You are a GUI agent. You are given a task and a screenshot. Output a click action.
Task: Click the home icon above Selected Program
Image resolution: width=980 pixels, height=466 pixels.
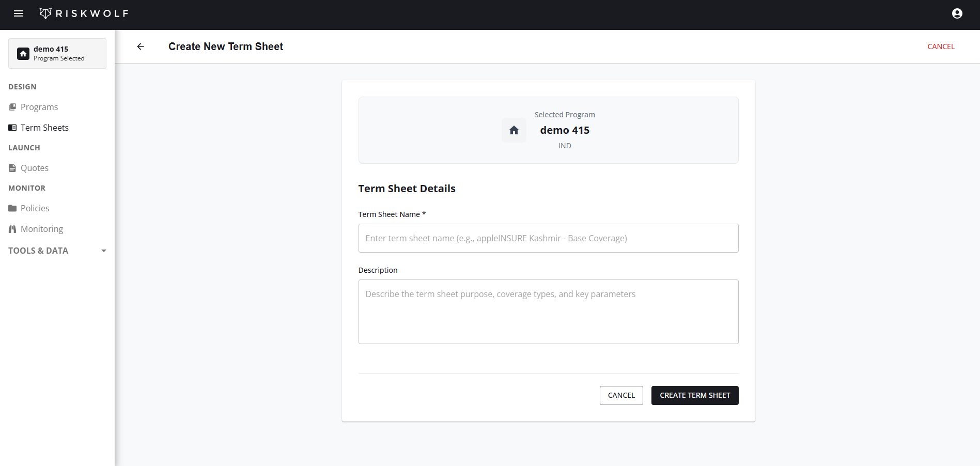514,130
